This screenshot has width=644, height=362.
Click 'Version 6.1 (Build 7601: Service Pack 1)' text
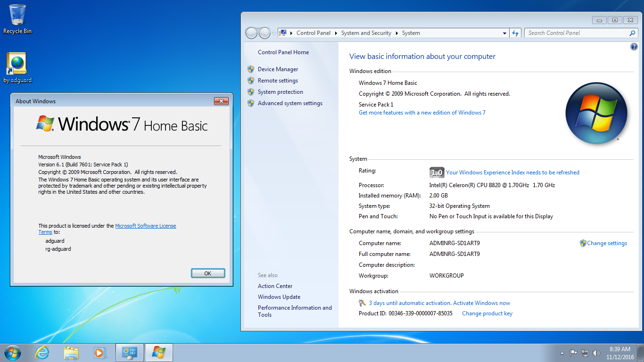tap(83, 165)
